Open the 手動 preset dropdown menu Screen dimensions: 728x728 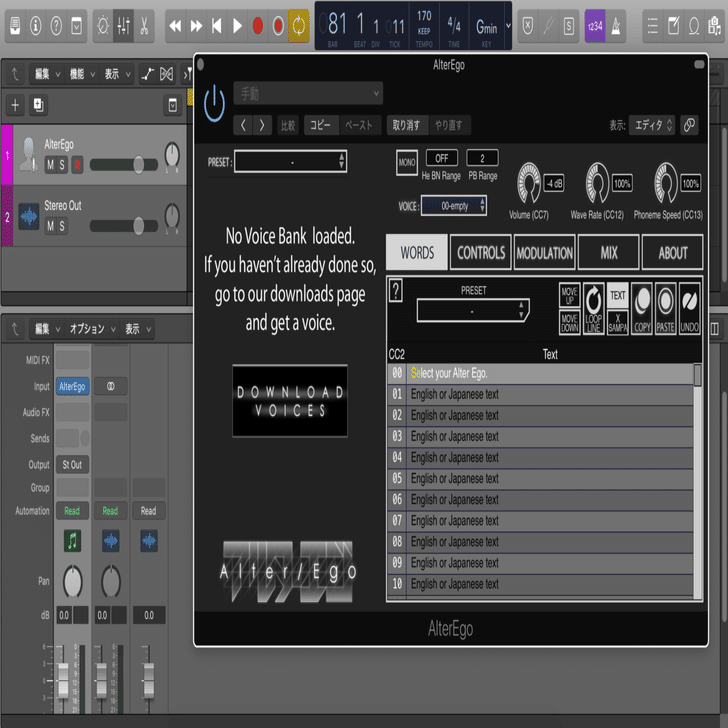pyautogui.click(x=308, y=94)
